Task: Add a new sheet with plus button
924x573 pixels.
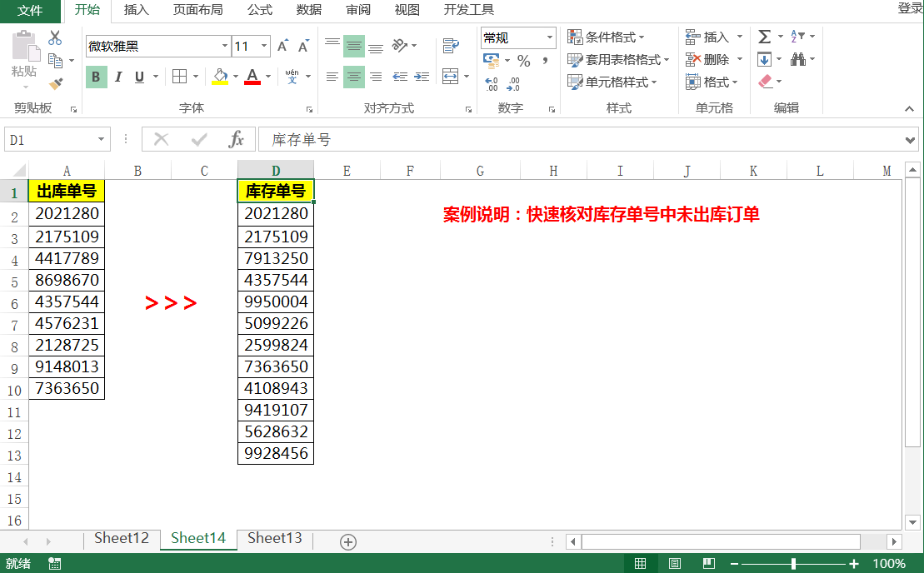Action: (348, 542)
